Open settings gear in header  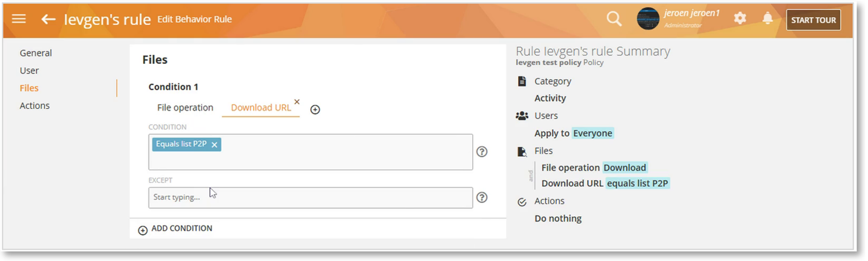[740, 18]
